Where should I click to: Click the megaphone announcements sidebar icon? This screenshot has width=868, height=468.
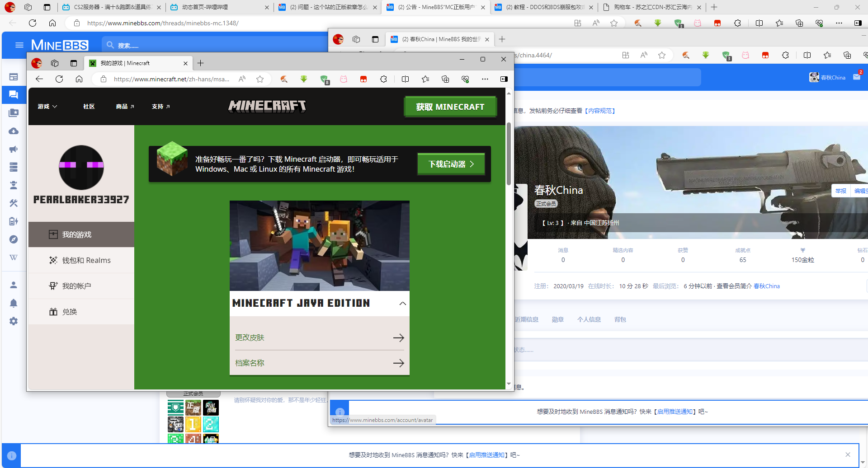click(x=14, y=149)
